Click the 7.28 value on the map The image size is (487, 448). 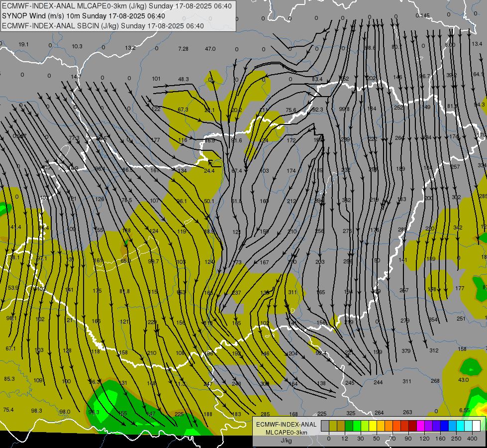183,49
